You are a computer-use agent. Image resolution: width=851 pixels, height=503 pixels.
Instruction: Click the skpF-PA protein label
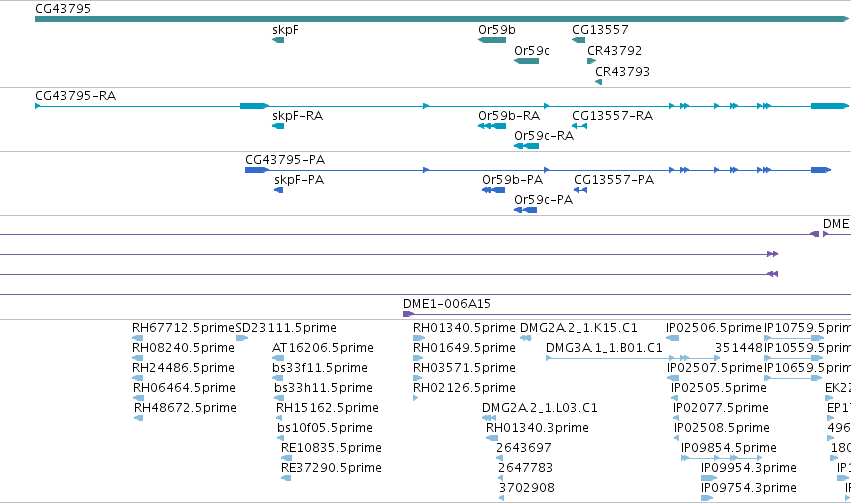299,180
